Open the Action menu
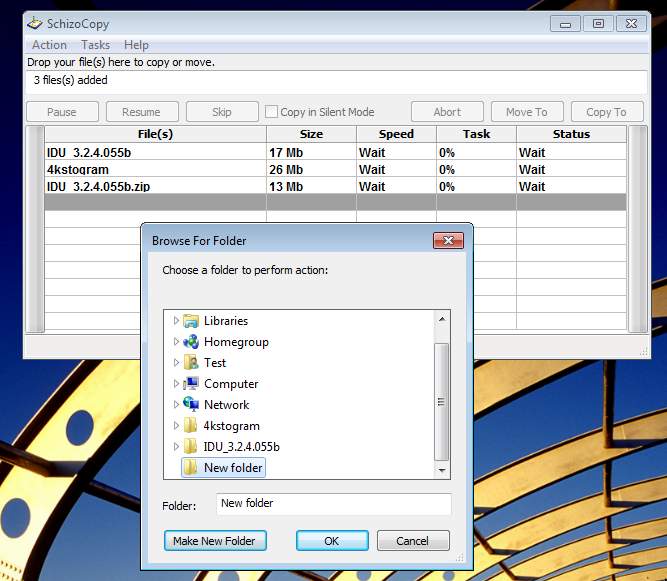This screenshot has width=667, height=581. [49, 45]
